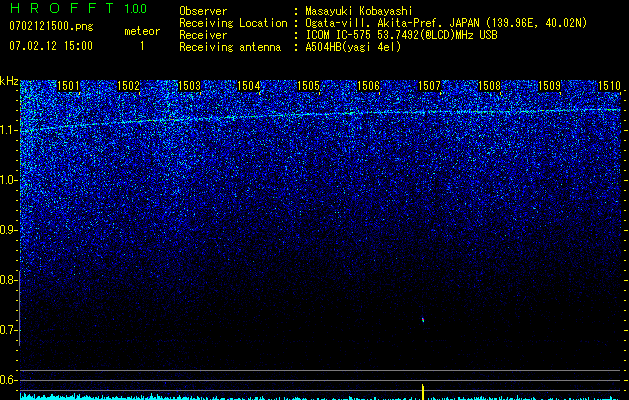This screenshot has height=400, width=629.
Task: Click the Observer name Masayuki Kobayashi
Action: 359,11
